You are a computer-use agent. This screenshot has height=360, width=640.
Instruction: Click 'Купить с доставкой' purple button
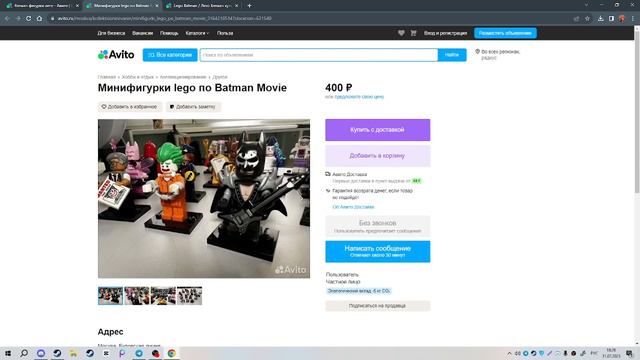click(378, 130)
